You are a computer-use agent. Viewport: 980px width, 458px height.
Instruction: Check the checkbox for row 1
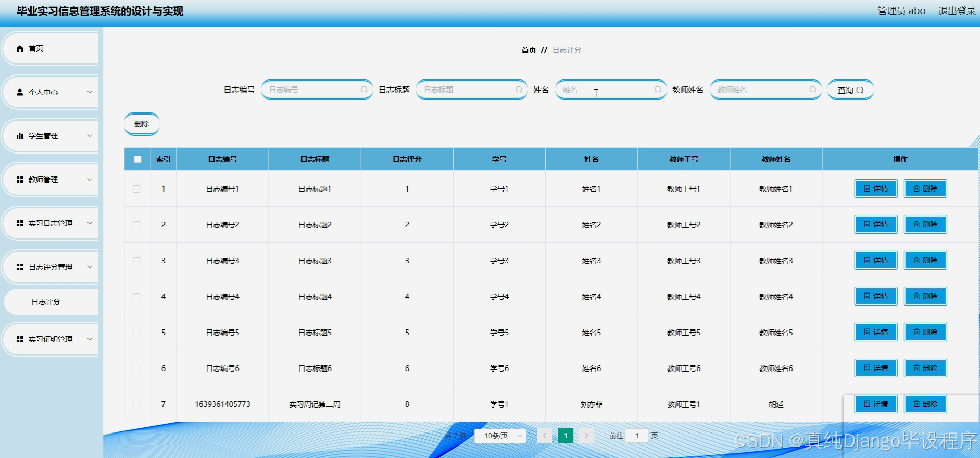point(136,189)
